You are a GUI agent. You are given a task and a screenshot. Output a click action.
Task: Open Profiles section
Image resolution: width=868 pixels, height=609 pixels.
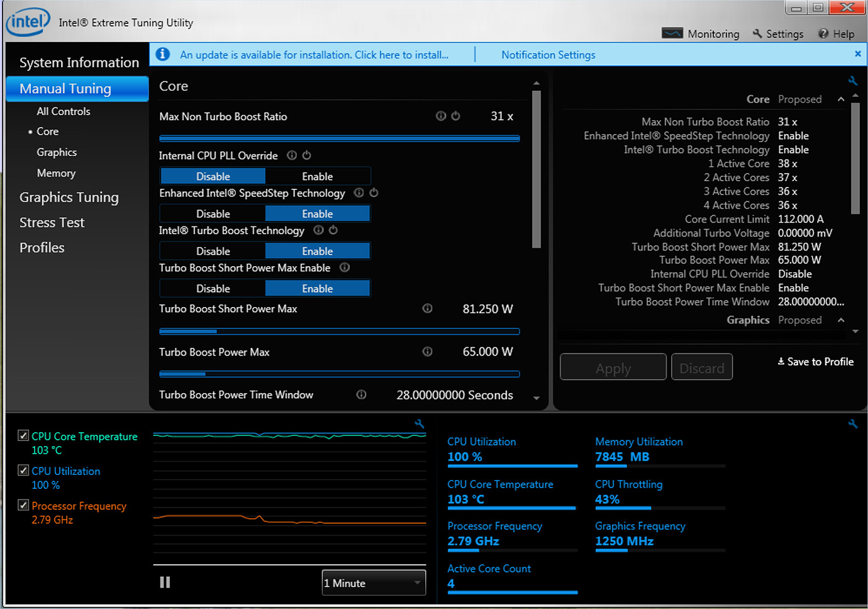[x=42, y=248]
